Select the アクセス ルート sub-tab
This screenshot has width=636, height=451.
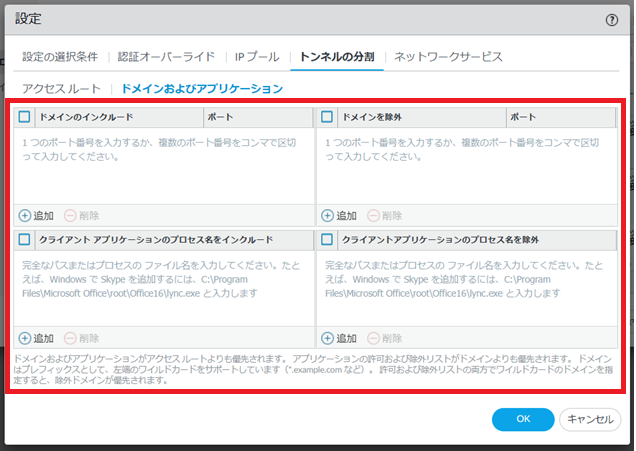click(x=60, y=89)
